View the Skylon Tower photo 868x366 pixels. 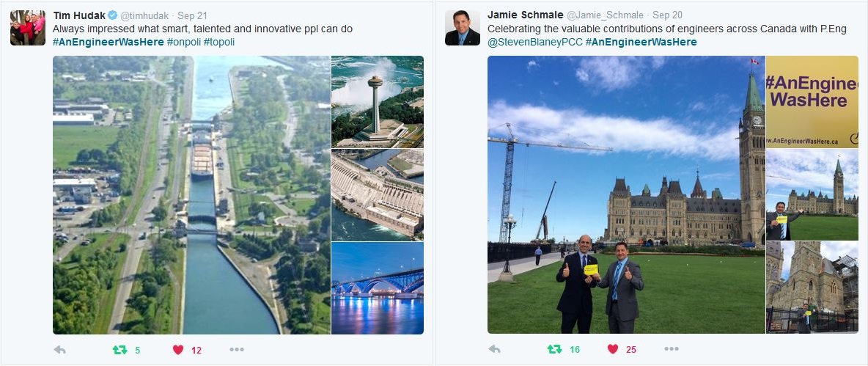[x=378, y=102]
